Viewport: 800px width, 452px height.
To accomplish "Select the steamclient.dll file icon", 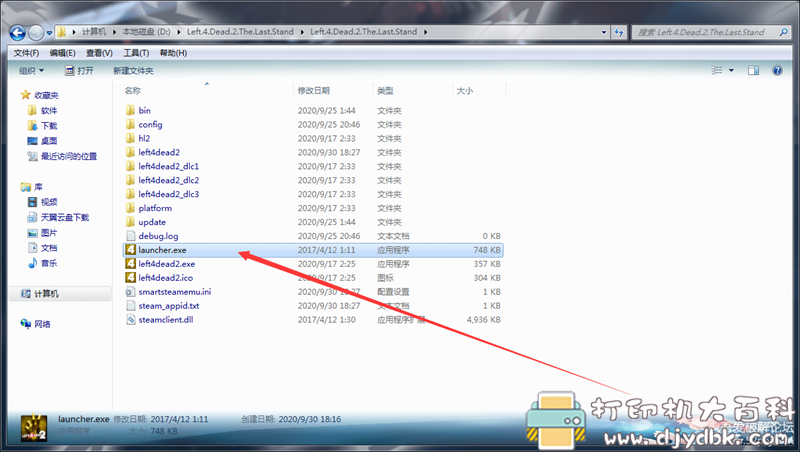I will point(131,319).
